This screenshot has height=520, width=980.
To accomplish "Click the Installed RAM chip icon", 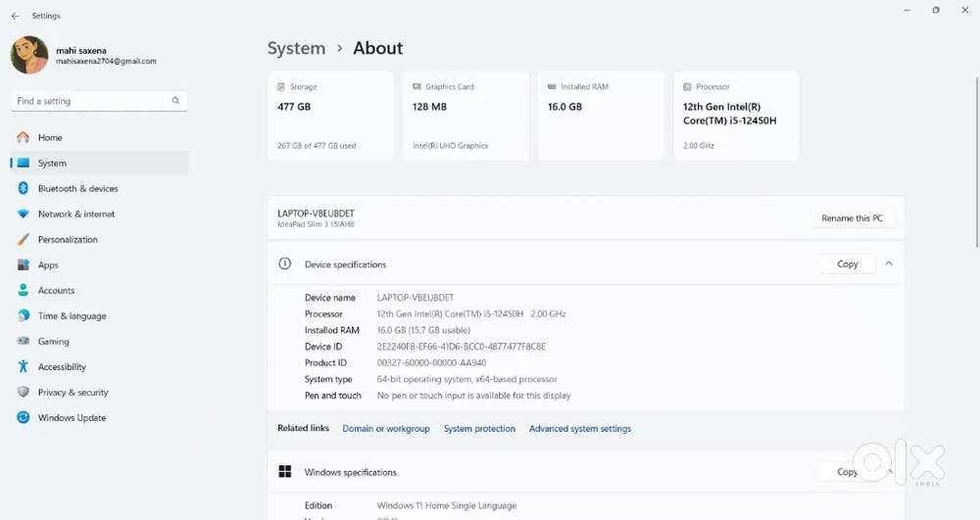I will coord(552,86).
